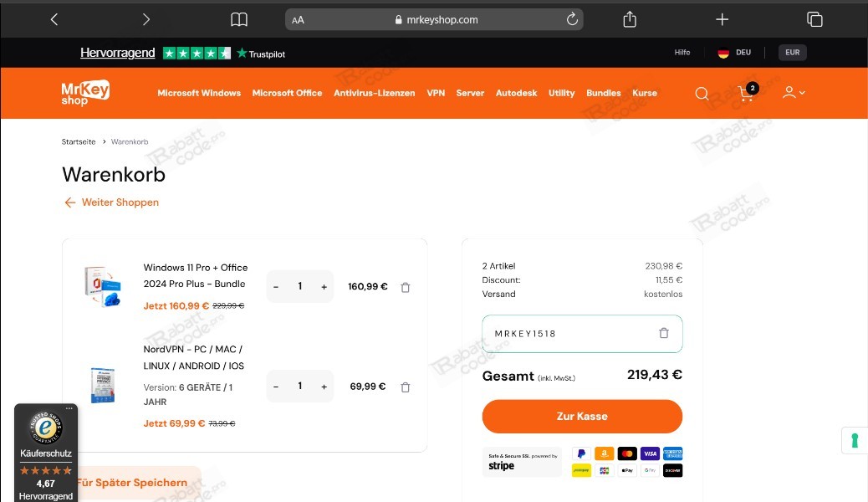Select the Visa payment icon
The image size is (868, 502).
tap(650, 453)
